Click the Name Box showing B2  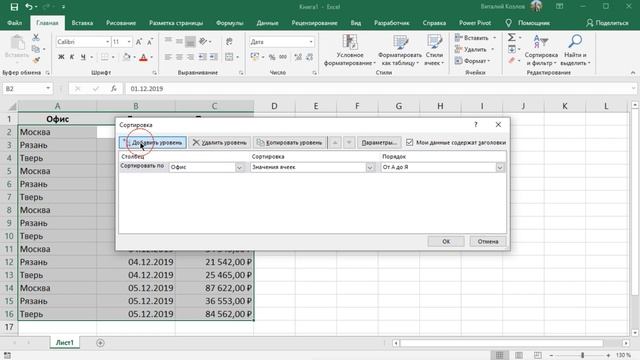(x=23, y=89)
